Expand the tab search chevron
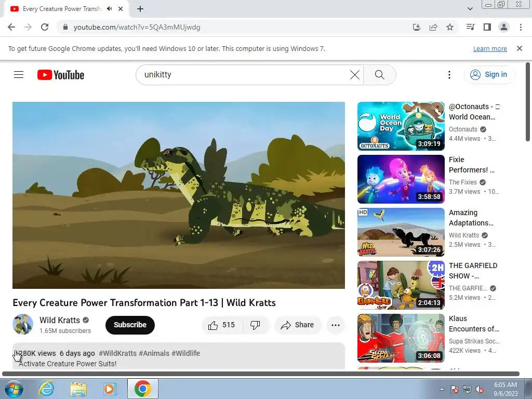The width and height of the screenshot is (532, 399). (470, 9)
